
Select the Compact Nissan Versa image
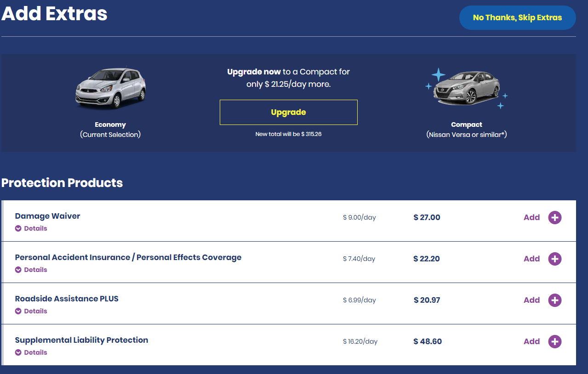click(x=467, y=90)
